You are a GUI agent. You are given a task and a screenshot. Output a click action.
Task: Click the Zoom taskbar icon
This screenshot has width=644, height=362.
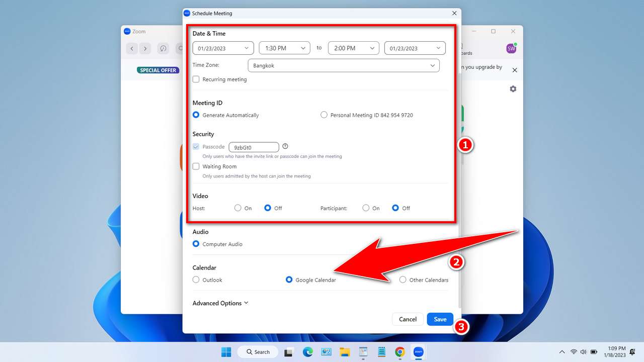(418, 352)
